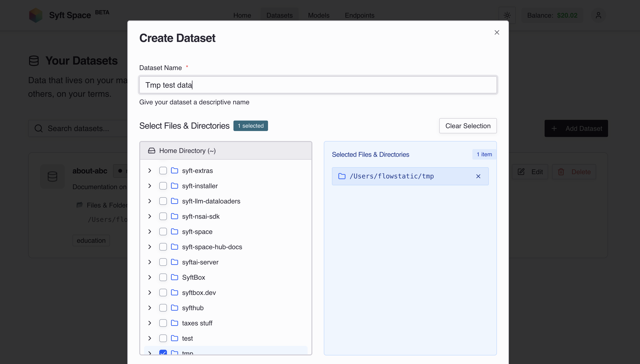Switch to the Models tab
The image size is (640, 364).
pos(319,15)
